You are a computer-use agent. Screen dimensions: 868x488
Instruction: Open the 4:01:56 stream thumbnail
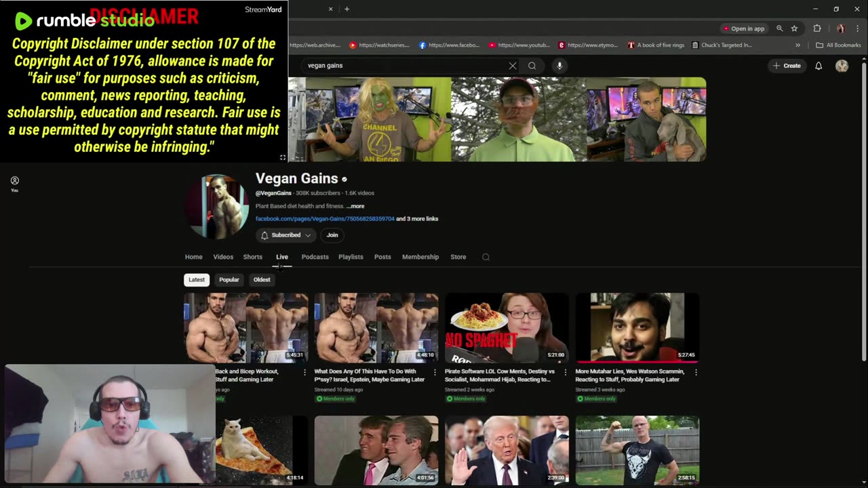tap(376, 450)
